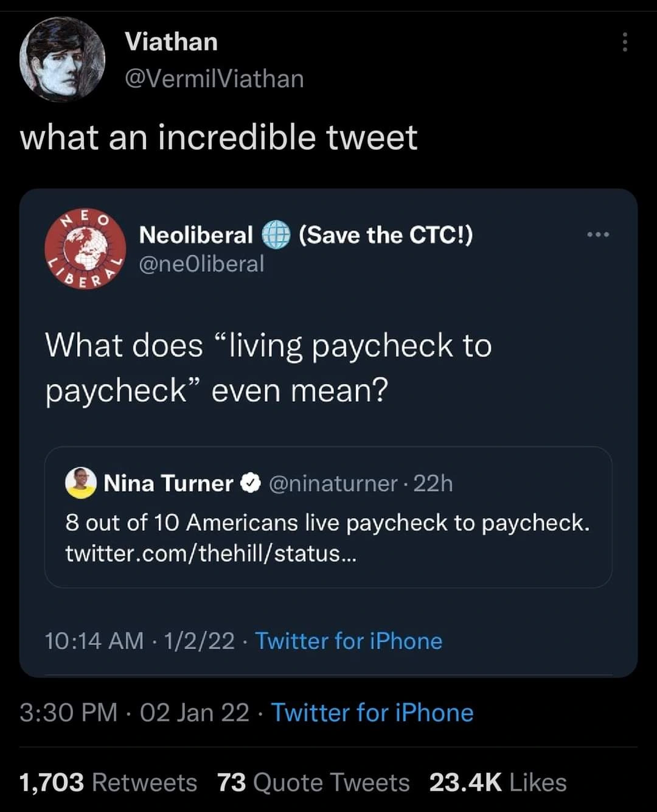
Task: Open Nina Turner's embedded tweet text
Action: [327, 523]
